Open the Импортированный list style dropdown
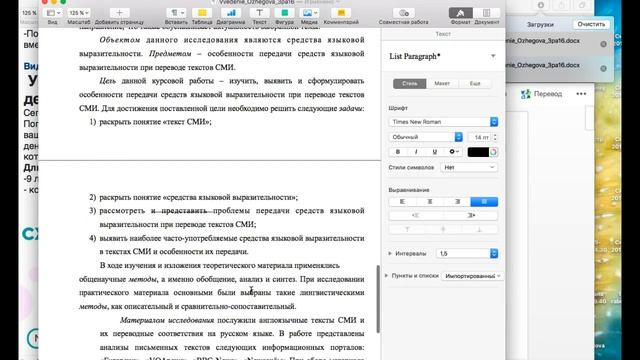This screenshot has height=360, width=640. 472,276
